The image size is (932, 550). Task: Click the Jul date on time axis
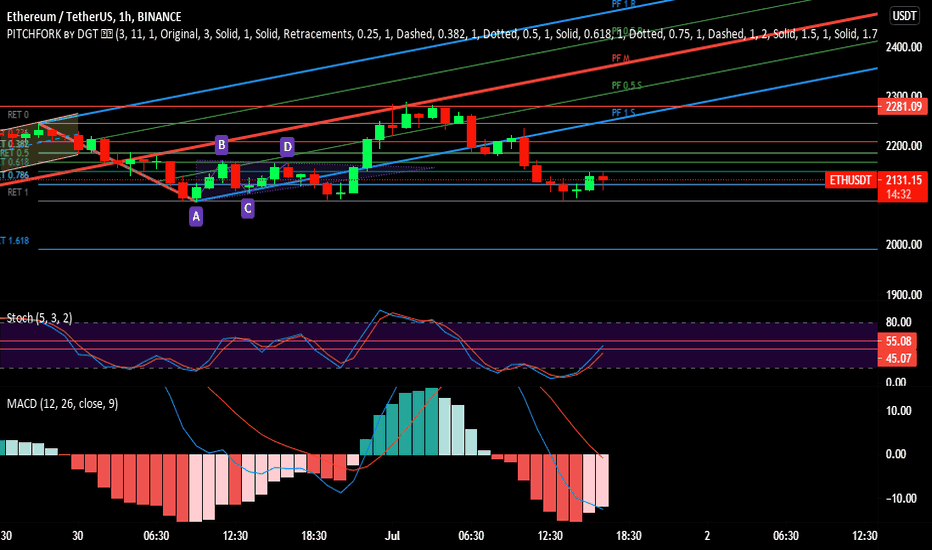392,536
